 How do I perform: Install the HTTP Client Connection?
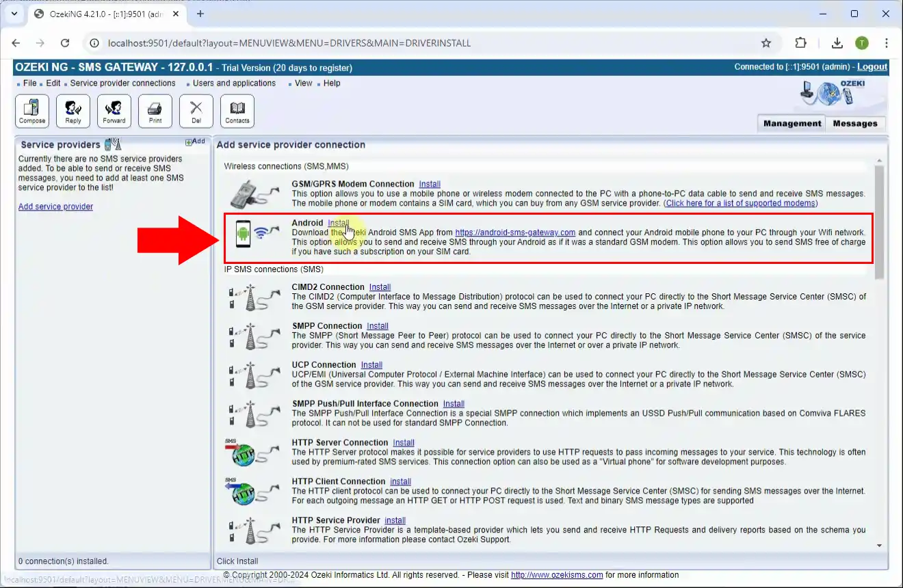coord(401,482)
